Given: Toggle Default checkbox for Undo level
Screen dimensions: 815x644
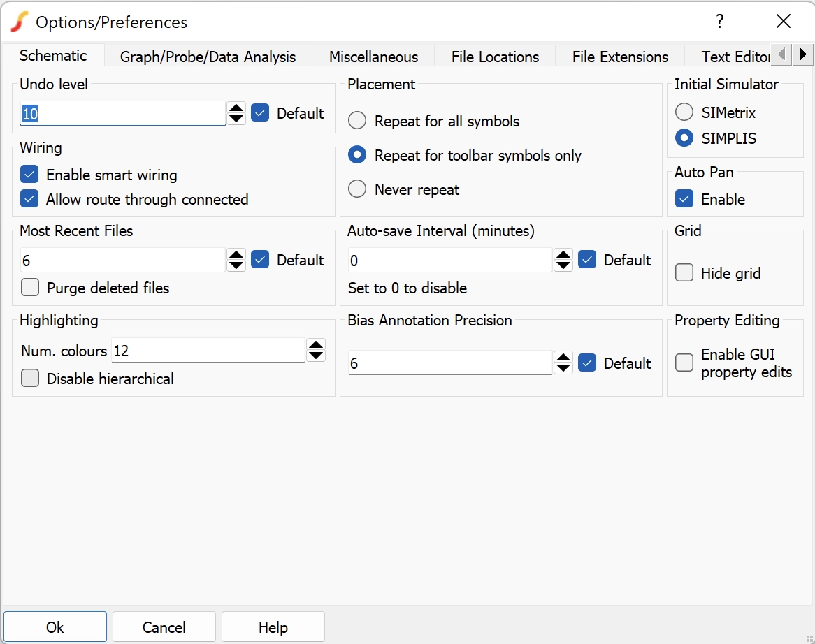Looking at the screenshot, I should [260, 112].
